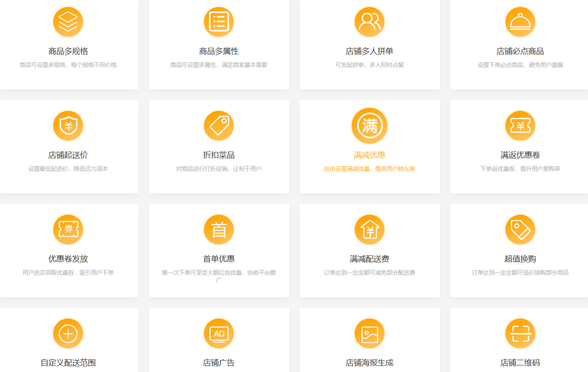The height and width of the screenshot is (372, 588).
Task: Click the 店铺二维码 title text
Action: coord(520,363)
